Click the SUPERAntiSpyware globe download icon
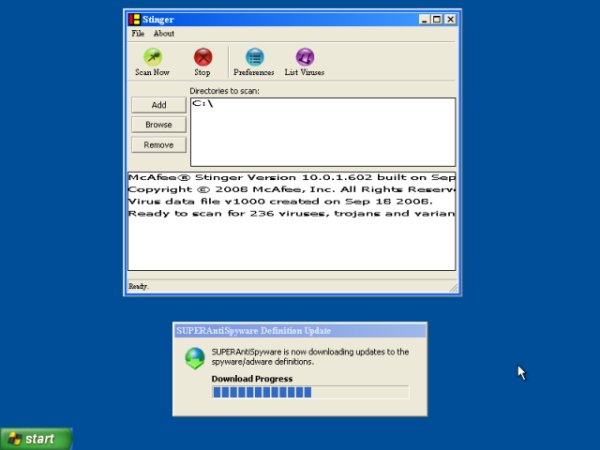600x450 pixels. pyautogui.click(x=195, y=358)
